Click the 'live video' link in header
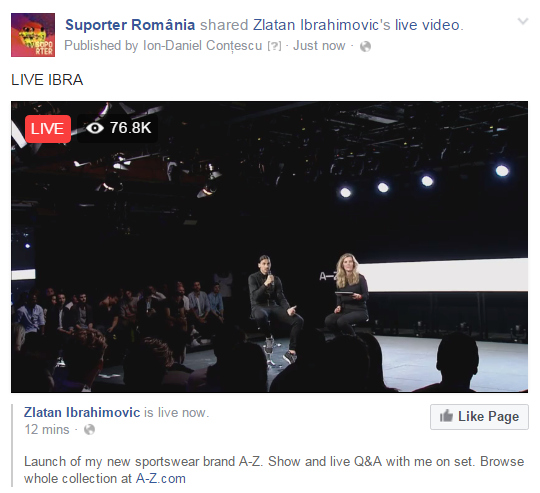This screenshot has height=493, width=540. (x=427, y=25)
